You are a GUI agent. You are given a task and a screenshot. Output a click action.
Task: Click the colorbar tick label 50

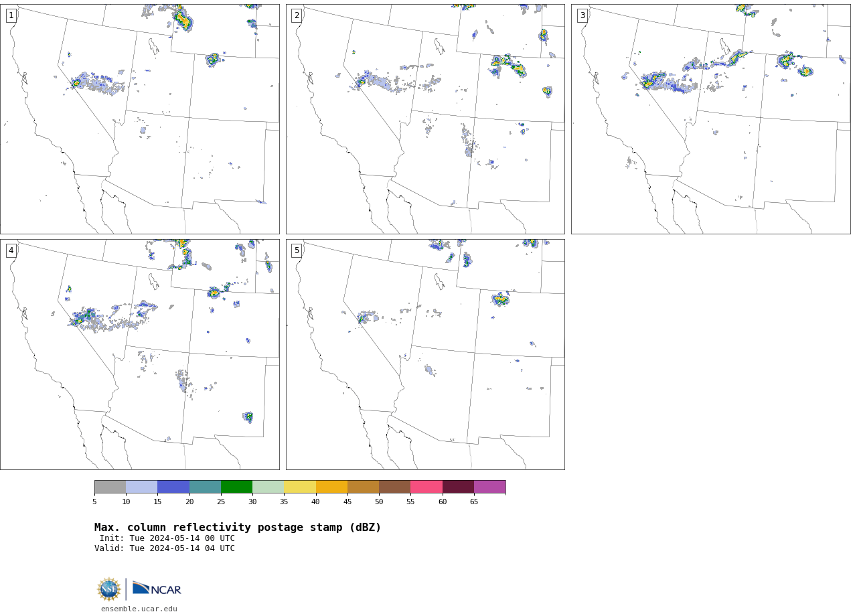pyautogui.click(x=379, y=502)
